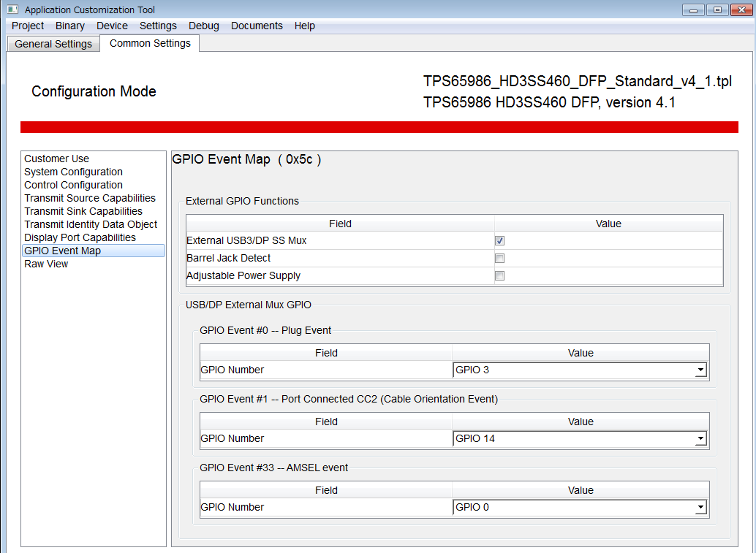Click the Application Customization Tool title bar icon

(12, 9)
